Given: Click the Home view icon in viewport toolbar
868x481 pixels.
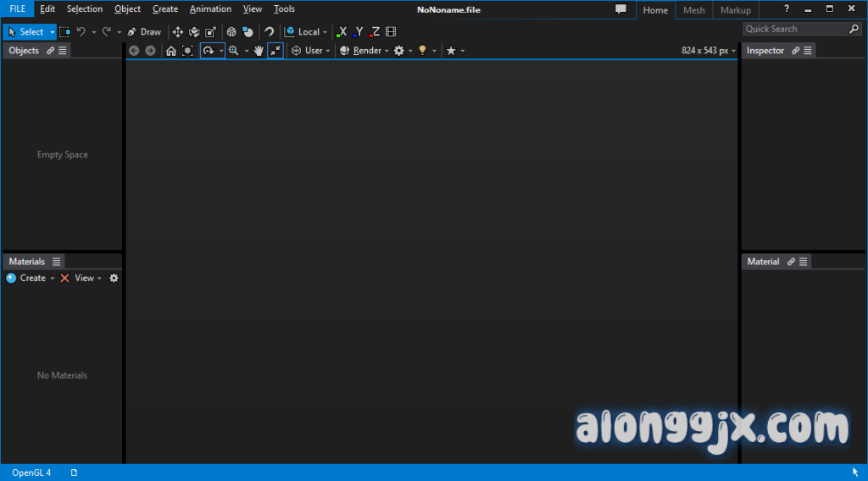Looking at the screenshot, I should coord(171,51).
